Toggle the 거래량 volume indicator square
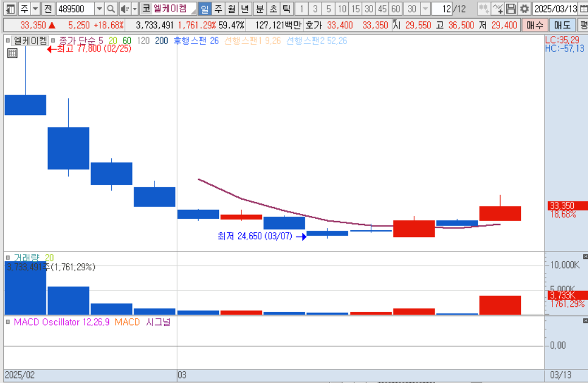 (x=8, y=258)
